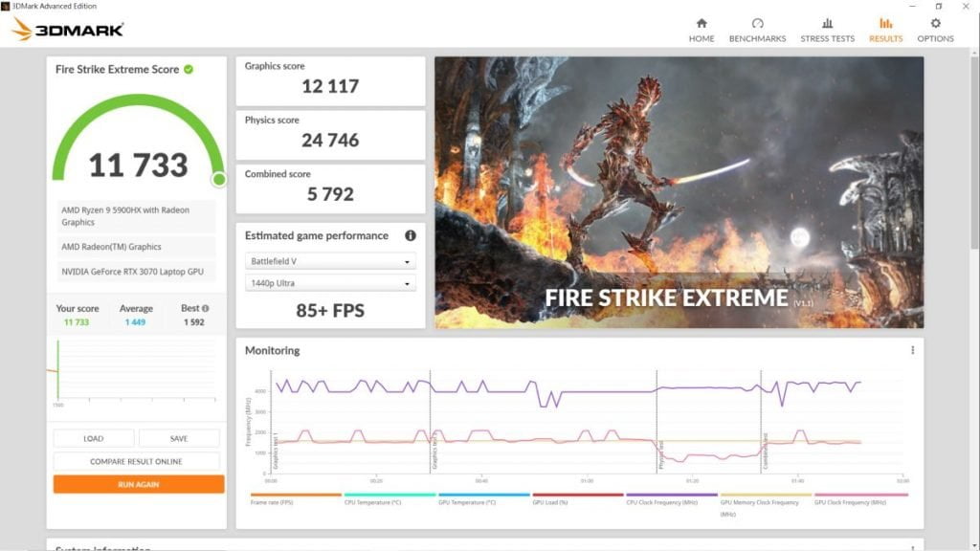Open the Benchmarks section icon

tap(757, 24)
